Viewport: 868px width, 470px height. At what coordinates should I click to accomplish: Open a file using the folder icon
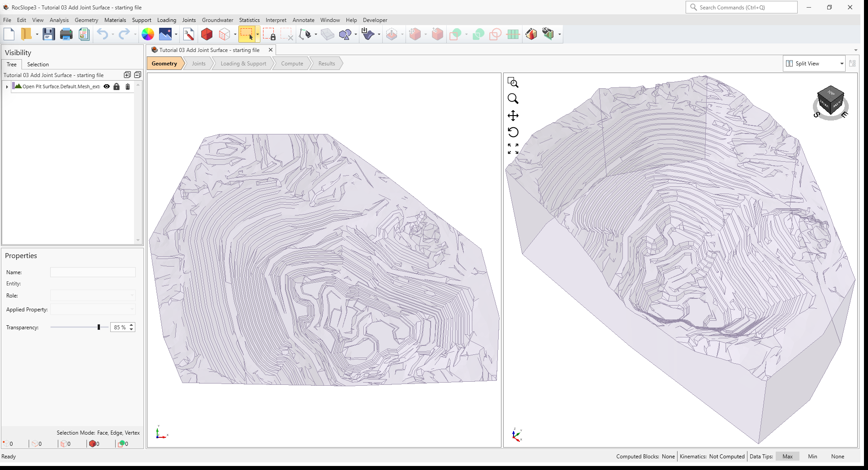(x=26, y=34)
